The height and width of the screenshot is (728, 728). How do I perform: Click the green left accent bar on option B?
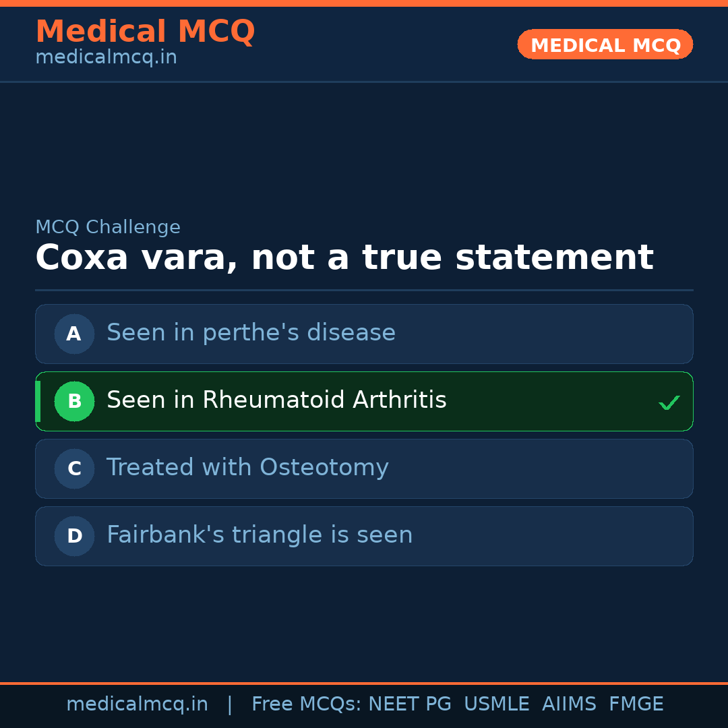click(37, 401)
